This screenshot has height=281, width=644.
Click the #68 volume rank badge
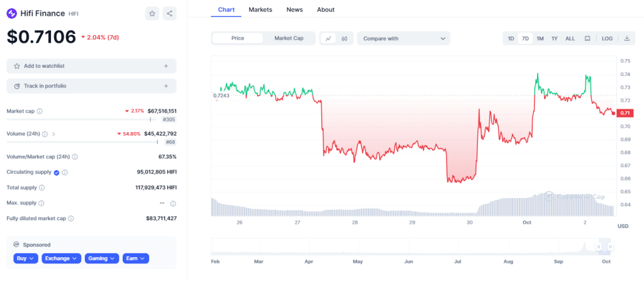(x=170, y=142)
